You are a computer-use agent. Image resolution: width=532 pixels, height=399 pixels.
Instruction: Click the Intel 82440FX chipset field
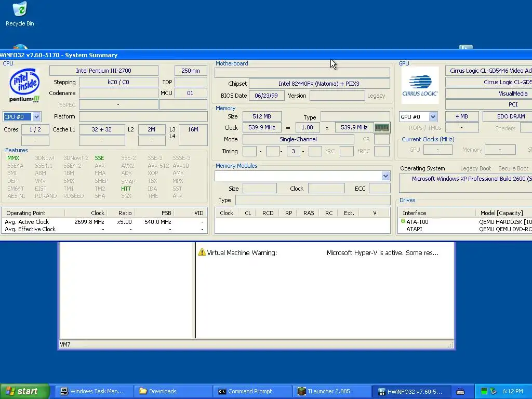pos(320,84)
